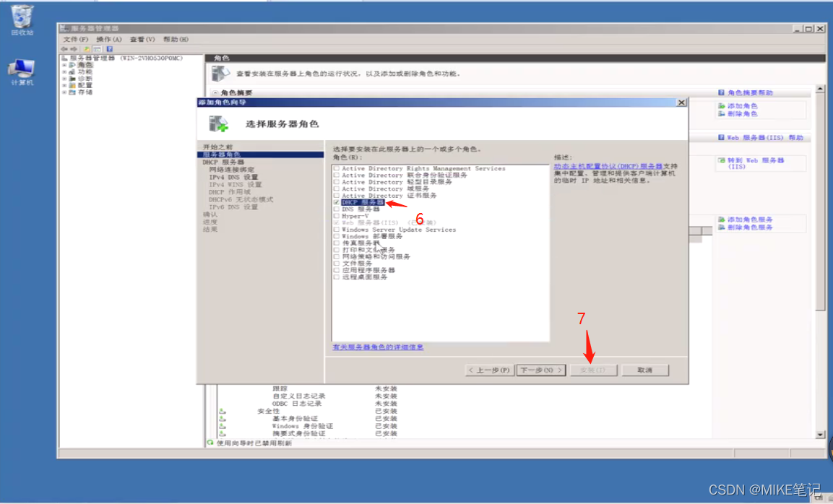Select the 角色 node icon in console tree
833x504 pixels.
[72, 65]
